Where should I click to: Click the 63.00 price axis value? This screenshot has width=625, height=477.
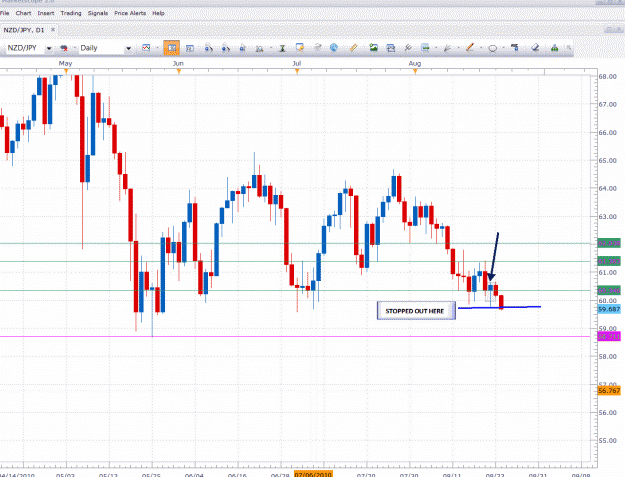pos(607,217)
